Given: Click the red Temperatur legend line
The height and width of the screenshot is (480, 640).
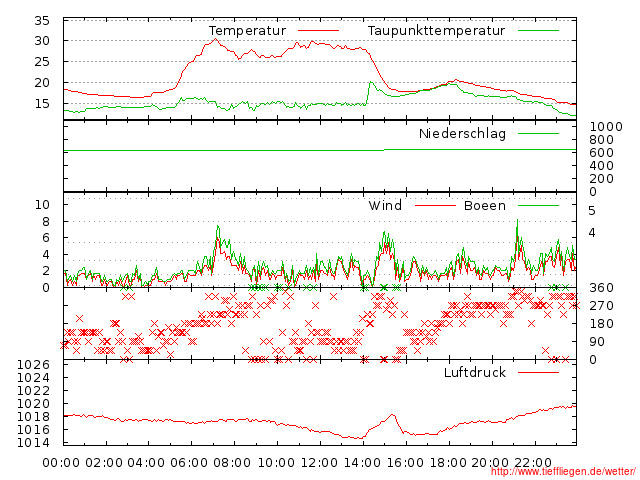Looking at the screenshot, I should tap(318, 31).
